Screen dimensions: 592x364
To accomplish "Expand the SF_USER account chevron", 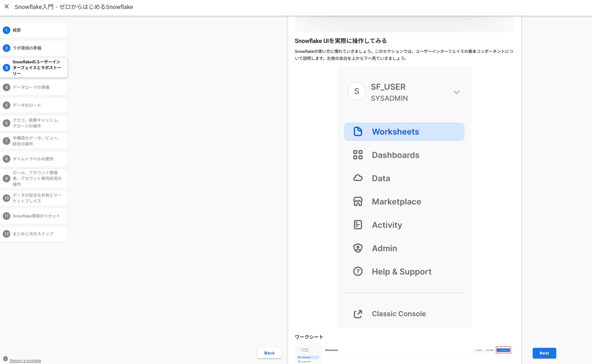I will (456, 92).
